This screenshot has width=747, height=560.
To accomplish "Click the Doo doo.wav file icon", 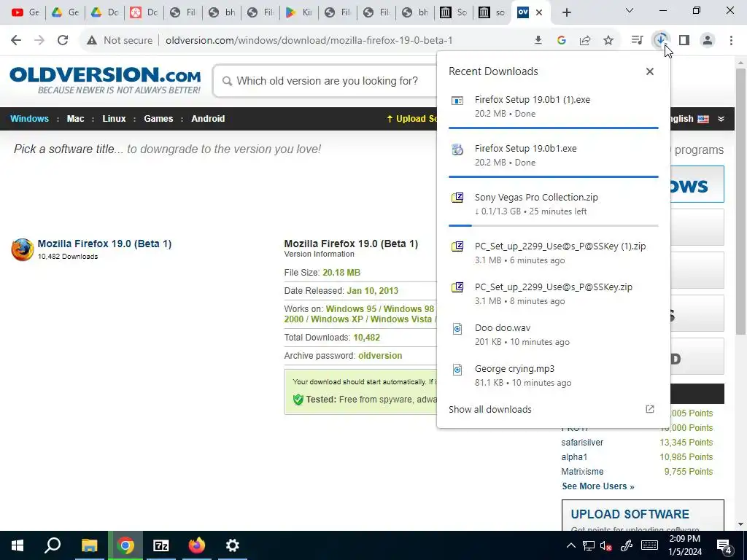I will click(457, 329).
